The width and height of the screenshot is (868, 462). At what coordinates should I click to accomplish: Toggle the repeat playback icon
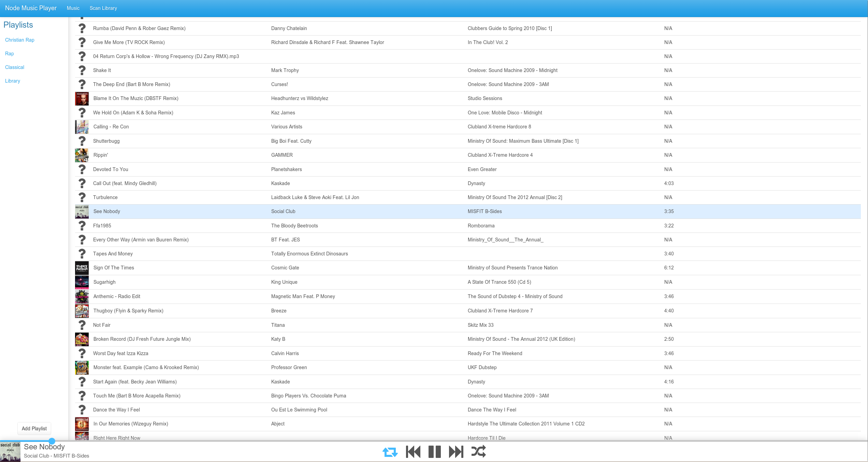[x=390, y=451]
